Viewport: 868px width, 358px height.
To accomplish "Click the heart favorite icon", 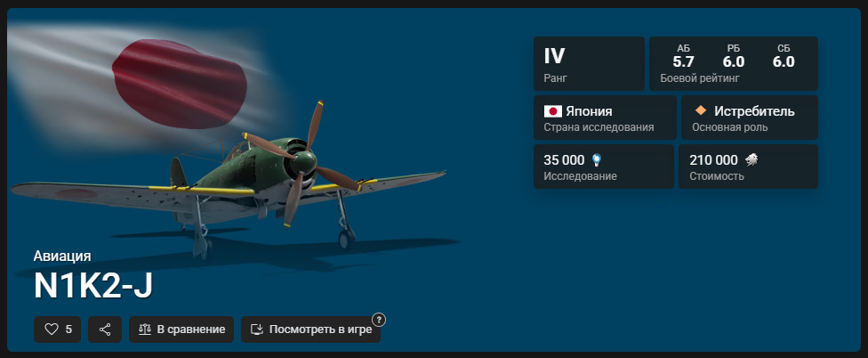I will [52, 330].
